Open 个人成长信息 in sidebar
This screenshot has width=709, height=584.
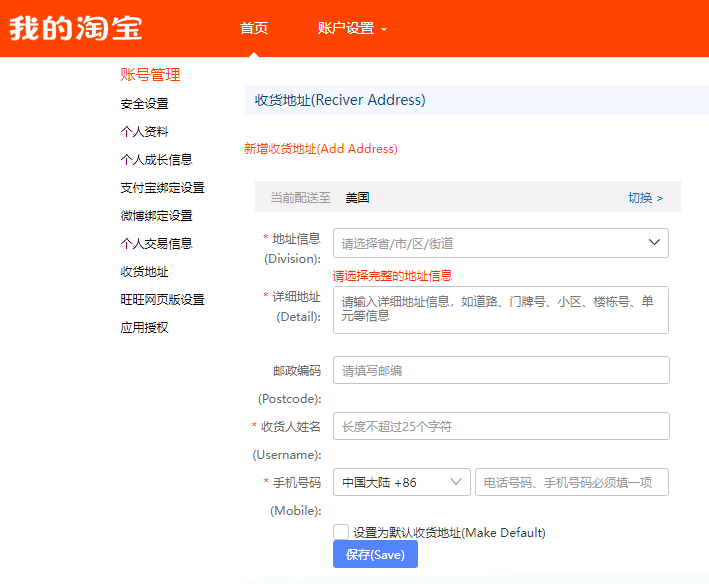(156, 160)
